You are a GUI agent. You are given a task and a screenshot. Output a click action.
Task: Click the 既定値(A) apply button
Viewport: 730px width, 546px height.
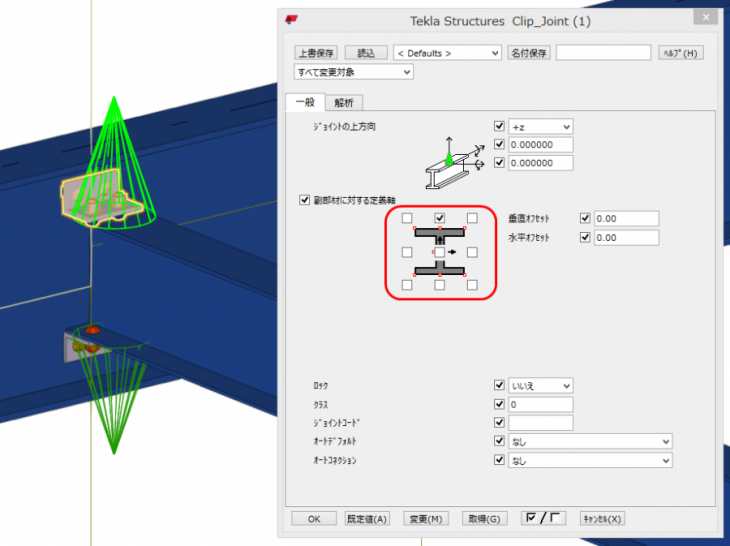(367, 519)
